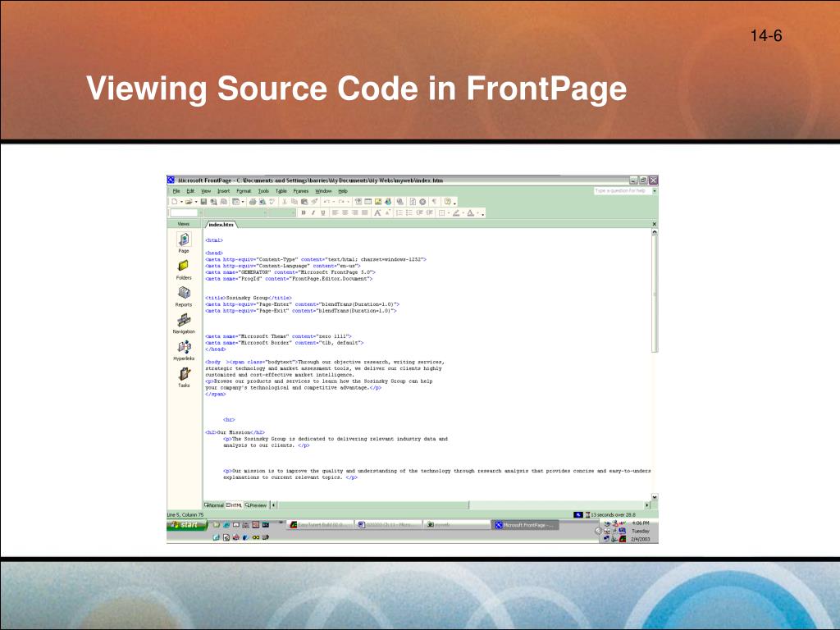Toggle Align Right
Image resolution: width=840 pixels, height=630 pixels.
354,212
